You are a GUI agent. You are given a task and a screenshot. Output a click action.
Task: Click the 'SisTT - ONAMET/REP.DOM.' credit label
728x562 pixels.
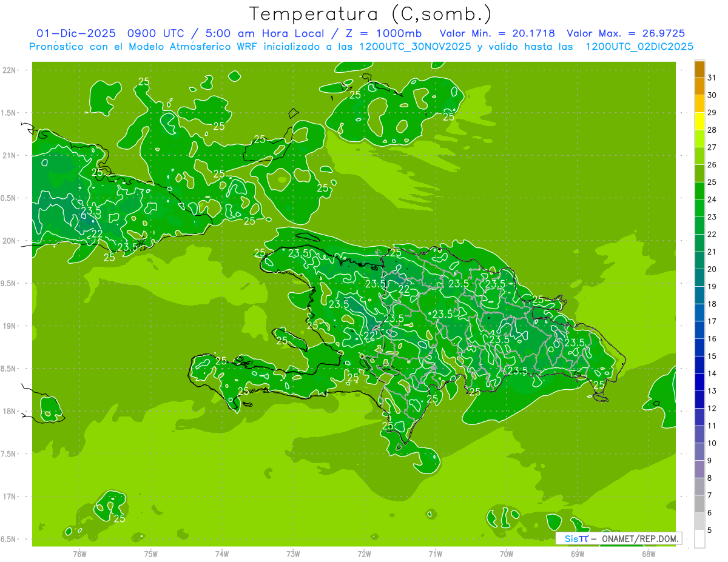click(618, 538)
